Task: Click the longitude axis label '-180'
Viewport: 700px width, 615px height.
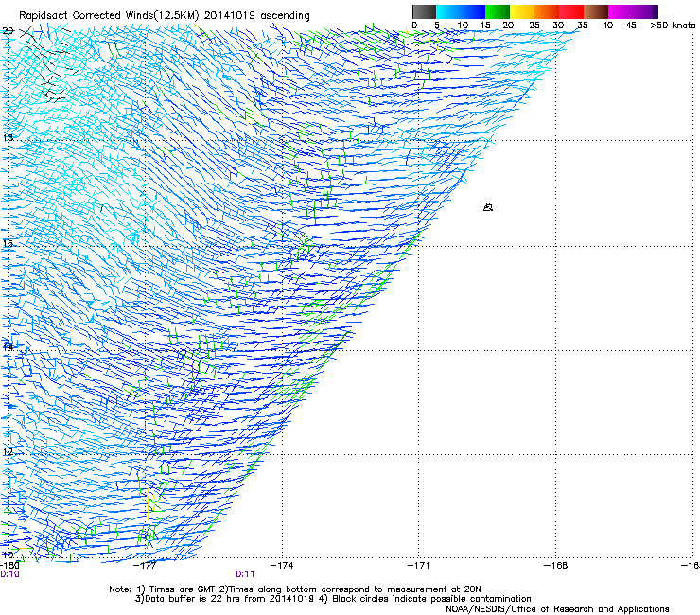Action: [x=9, y=566]
